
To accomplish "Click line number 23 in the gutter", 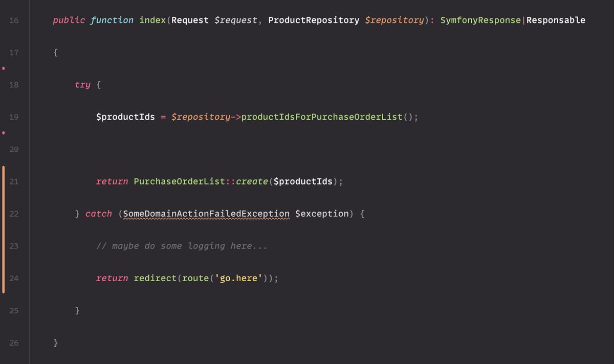I will [14, 246].
